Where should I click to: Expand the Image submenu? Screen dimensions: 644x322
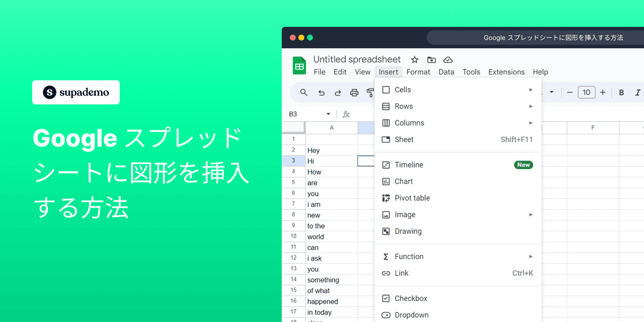pos(530,214)
